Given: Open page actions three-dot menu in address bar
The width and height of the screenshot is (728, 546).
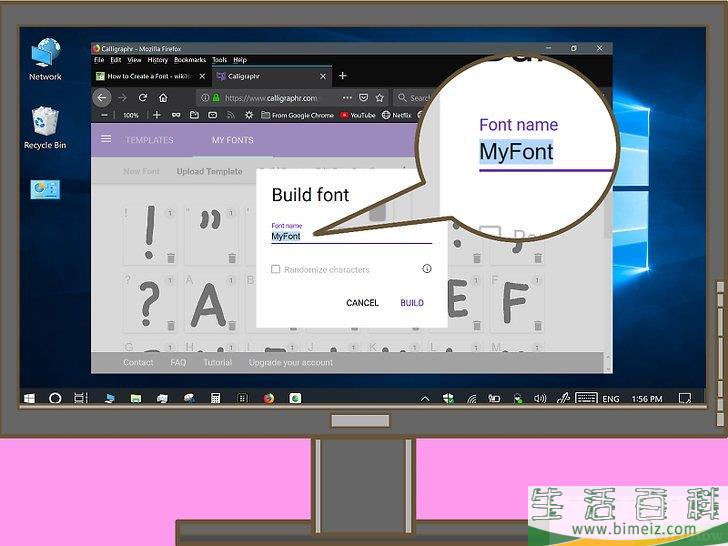Looking at the screenshot, I should (347, 98).
